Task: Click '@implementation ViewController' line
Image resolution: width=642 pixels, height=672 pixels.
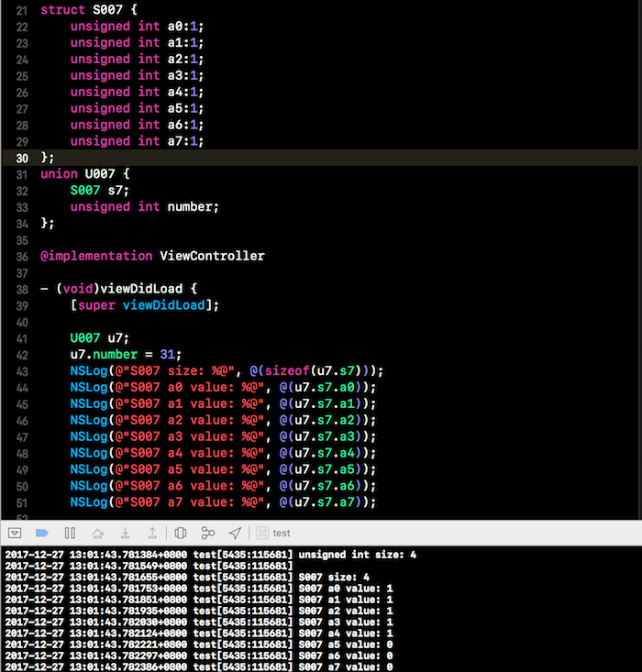Action: tap(152, 256)
